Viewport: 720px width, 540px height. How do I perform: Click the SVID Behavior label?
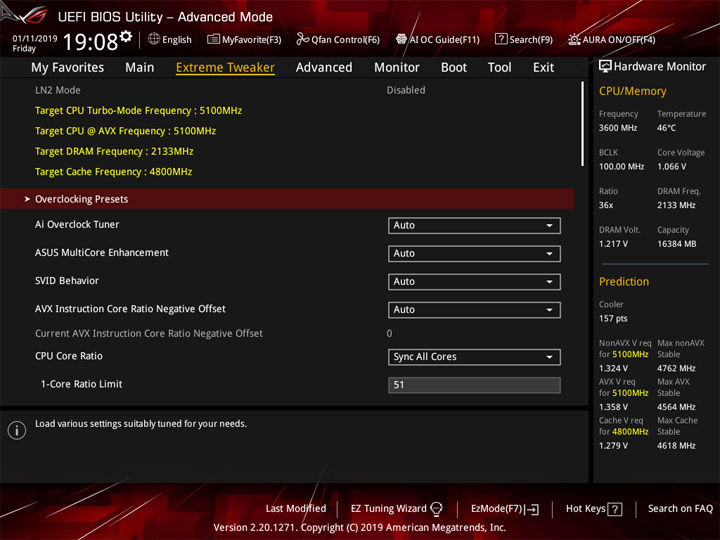67,281
